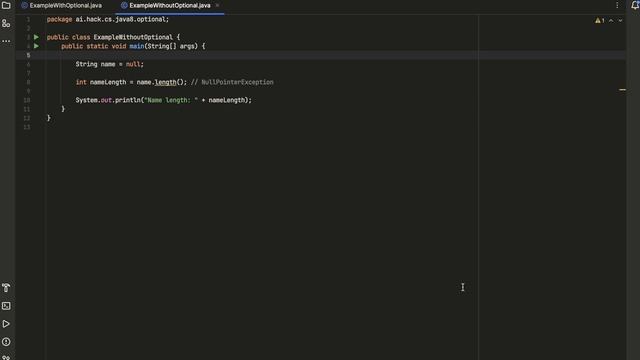Screen dimensions: 640x360
Task: Select ExampleWithoutOptional.java tab
Action: click(x=170, y=6)
